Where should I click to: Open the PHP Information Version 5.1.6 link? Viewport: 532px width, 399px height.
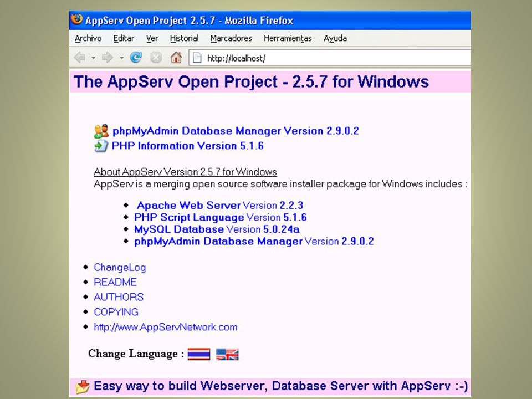188,146
